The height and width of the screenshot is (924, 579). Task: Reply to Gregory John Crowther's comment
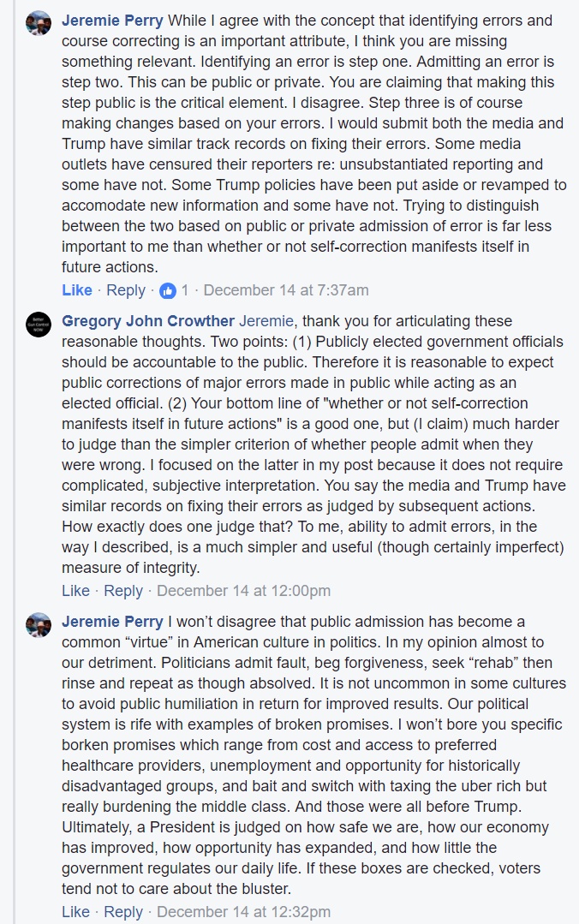coord(123,591)
